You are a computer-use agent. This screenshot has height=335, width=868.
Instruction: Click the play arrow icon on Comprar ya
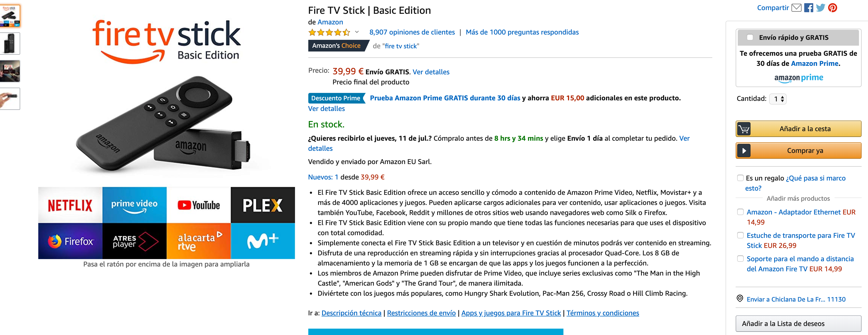pyautogui.click(x=744, y=151)
